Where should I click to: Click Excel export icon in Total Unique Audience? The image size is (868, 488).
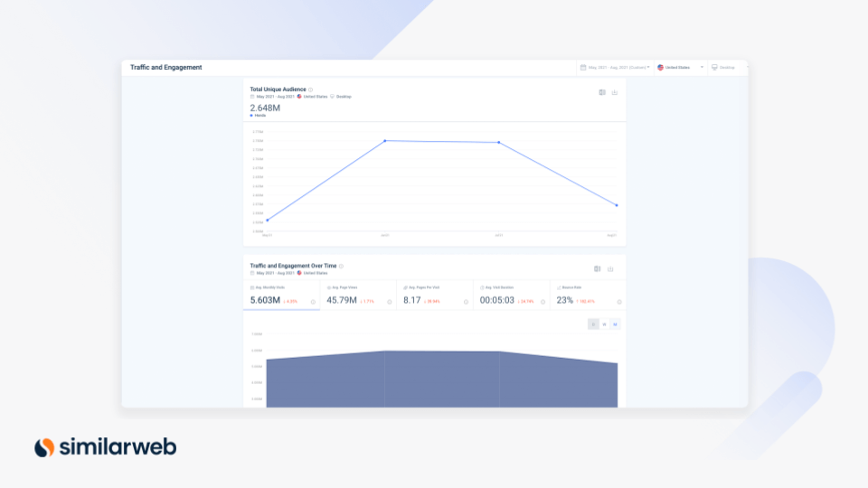[x=602, y=92]
